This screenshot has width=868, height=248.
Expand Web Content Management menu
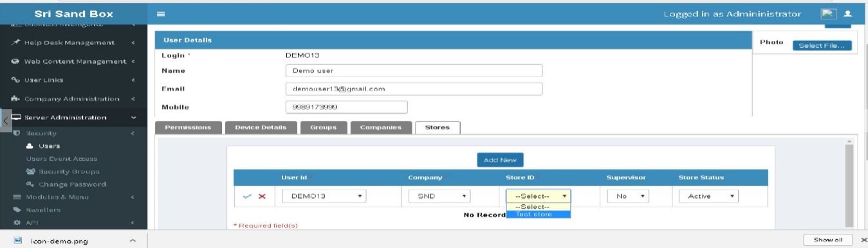133,61
